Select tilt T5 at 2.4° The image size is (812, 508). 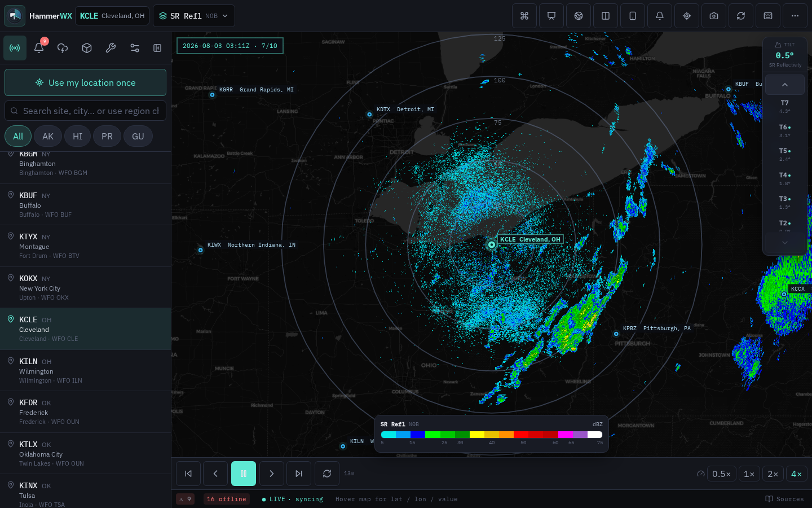coord(785,155)
